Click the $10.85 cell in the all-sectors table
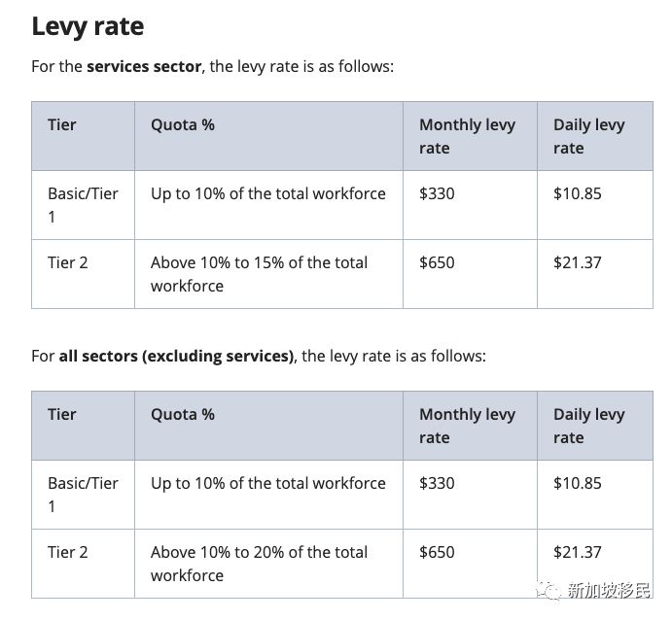This screenshot has width=672, height=620. (x=578, y=483)
